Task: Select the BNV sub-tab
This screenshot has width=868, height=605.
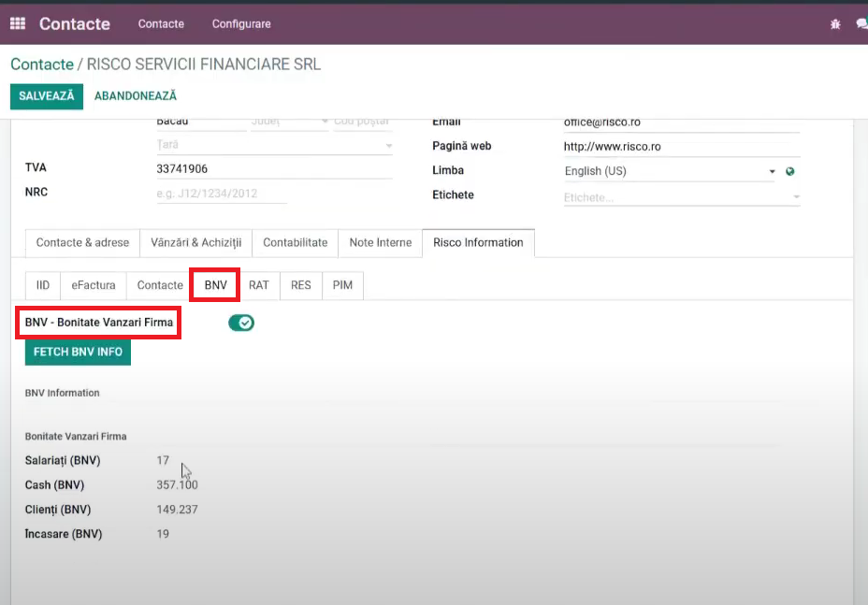Action: point(215,285)
